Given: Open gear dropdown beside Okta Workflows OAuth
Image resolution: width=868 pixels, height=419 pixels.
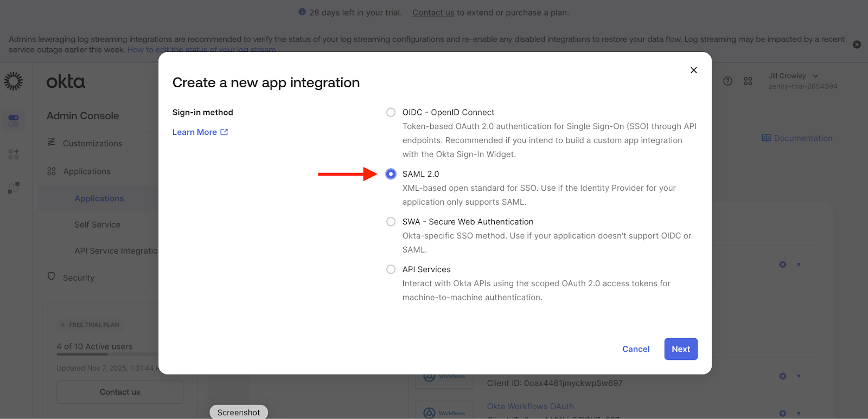Looking at the screenshot, I should click(x=783, y=413).
